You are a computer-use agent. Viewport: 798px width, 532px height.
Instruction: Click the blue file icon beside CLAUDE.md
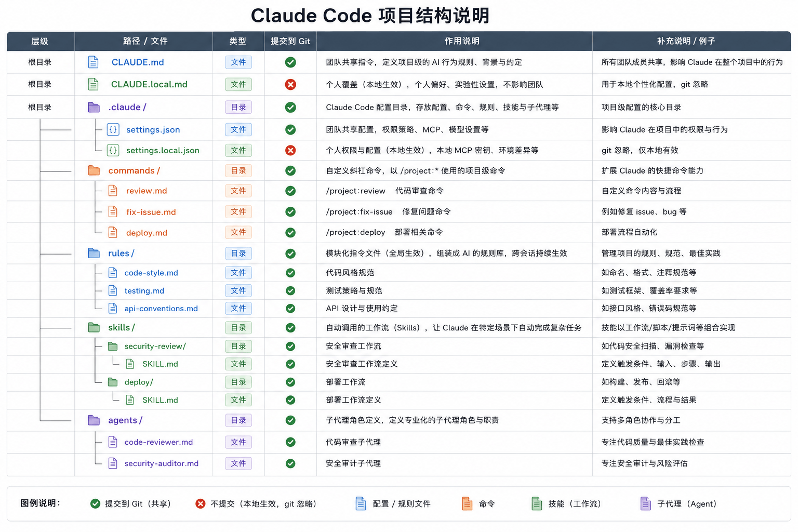[93, 62]
